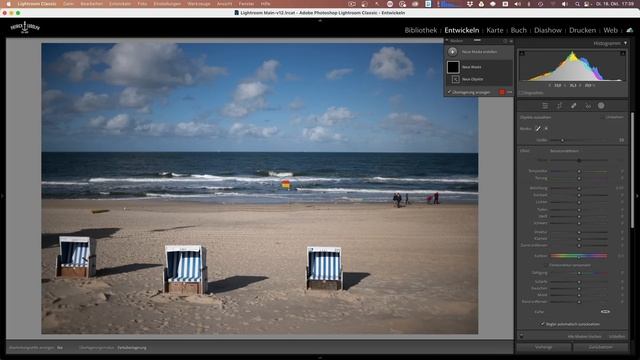Select the Masking tool circle icon
The width and height of the screenshot is (640, 360).
[601, 106]
